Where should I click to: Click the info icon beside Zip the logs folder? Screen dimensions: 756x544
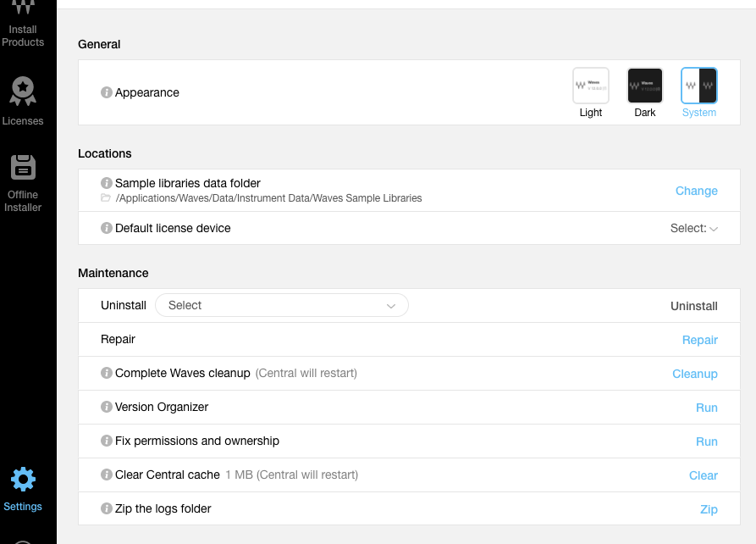[x=106, y=508]
